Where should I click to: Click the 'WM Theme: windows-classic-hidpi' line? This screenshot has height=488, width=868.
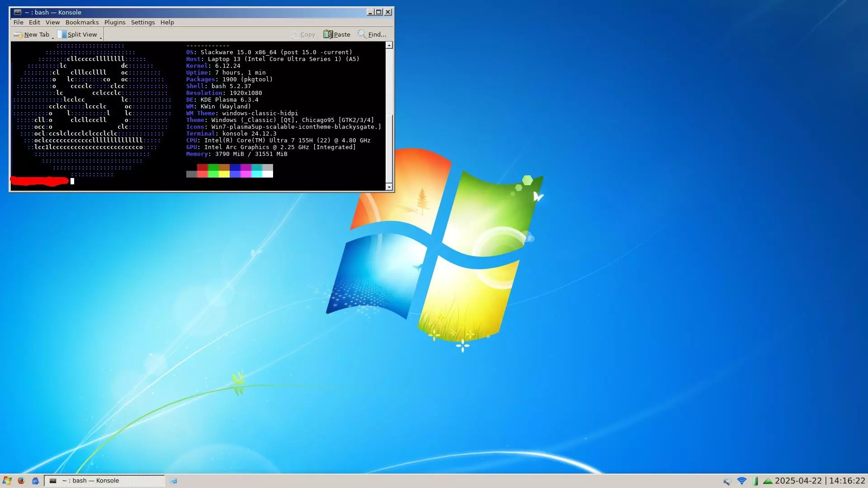pos(242,113)
